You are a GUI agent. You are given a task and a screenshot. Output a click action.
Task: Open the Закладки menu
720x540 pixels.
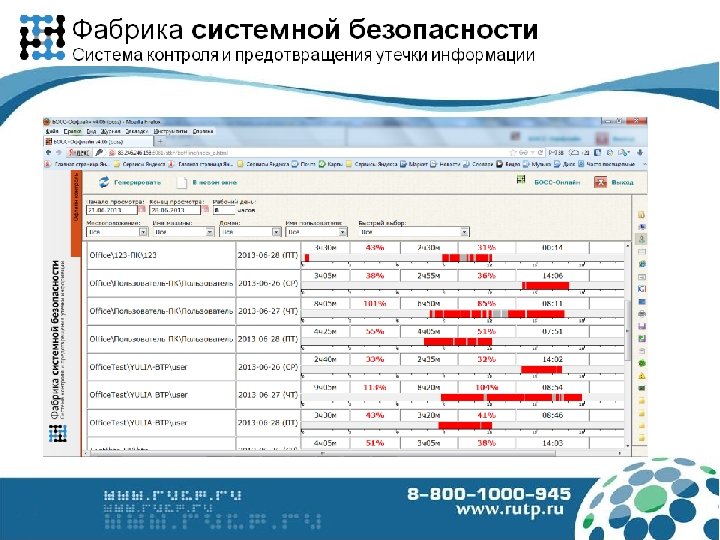pos(137,131)
